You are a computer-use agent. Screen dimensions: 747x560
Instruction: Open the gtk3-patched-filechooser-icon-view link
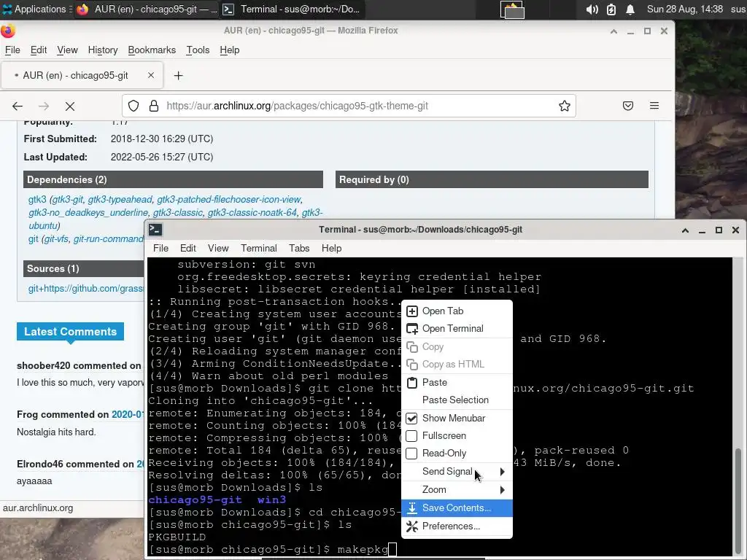point(228,200)
